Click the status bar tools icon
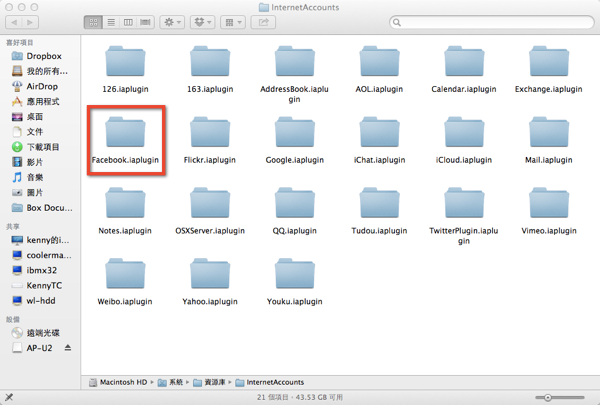This screenshot has height=405, width=600. [9, 397]
